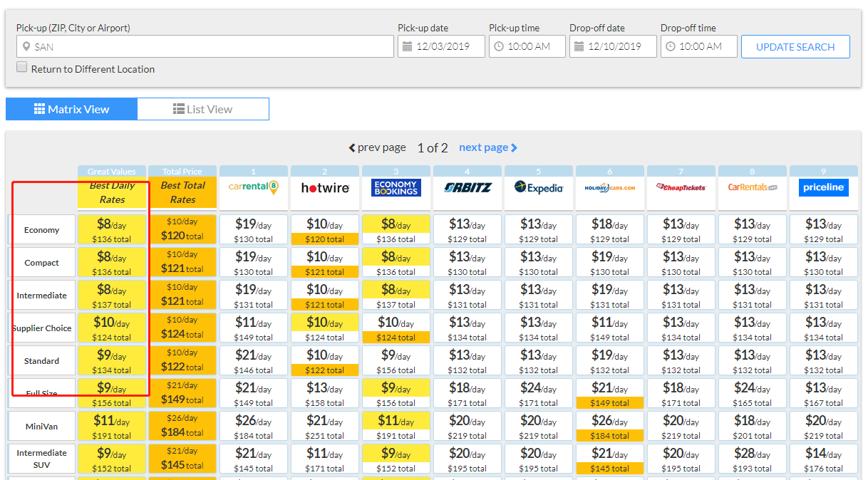Click Best Daily Rates Supplier Choice $10/day cell
Viewport: 868px width, 480px height.
(x=112, y=328)
